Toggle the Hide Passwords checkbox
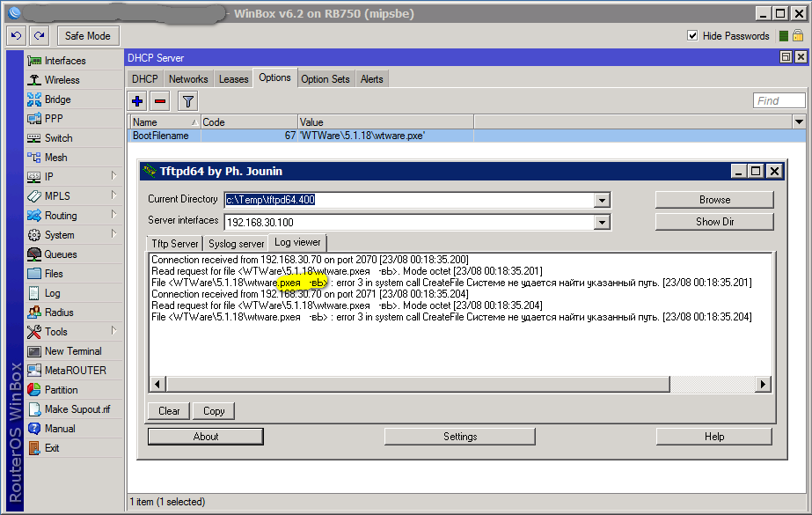The image size is (812, 515). (x=692, y=36)
